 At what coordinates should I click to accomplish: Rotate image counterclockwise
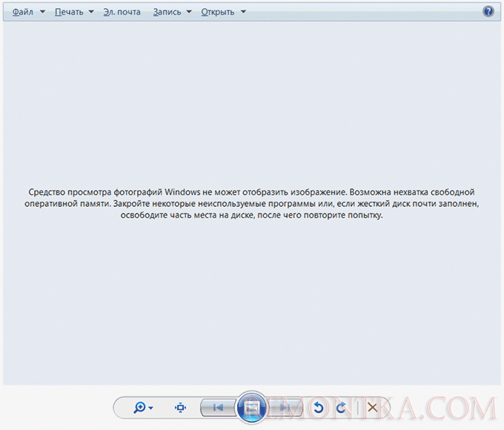point(318,408)
